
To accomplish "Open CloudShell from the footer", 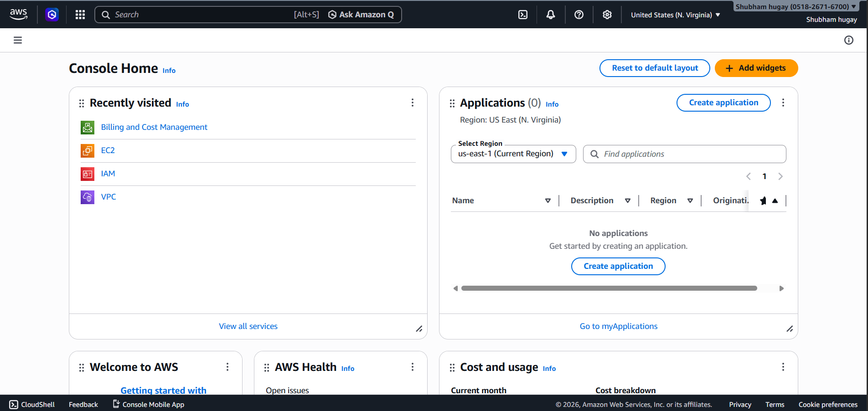I will (32, 405).
